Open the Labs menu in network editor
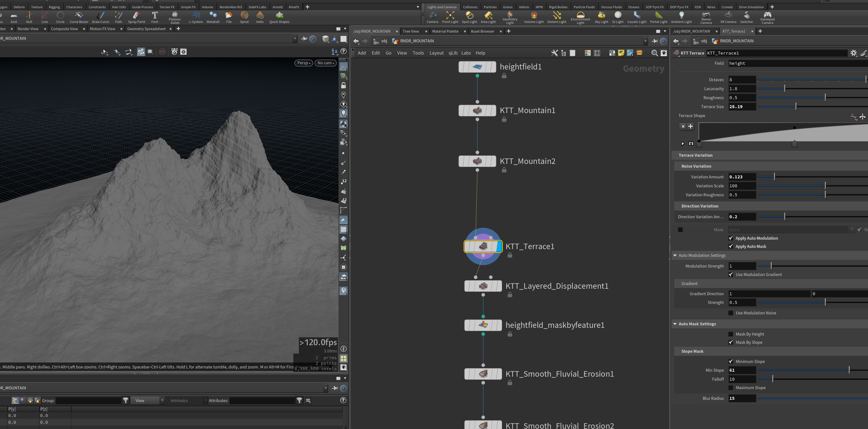The height and width of the screenshot is (429, 868). tap(466, 53)
